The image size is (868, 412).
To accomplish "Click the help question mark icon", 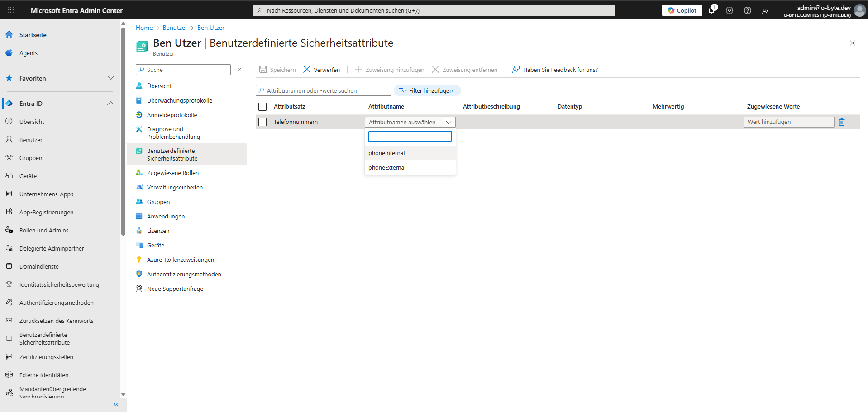I will [748, 10].
